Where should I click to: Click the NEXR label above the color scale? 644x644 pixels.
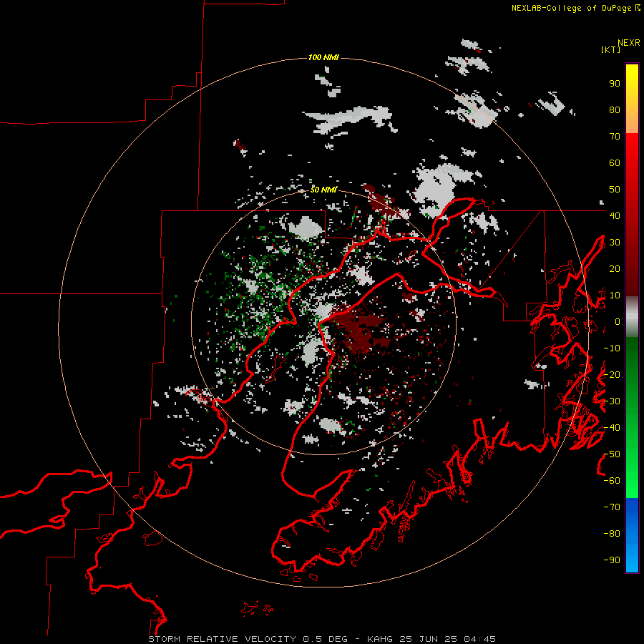pos(629,43)
